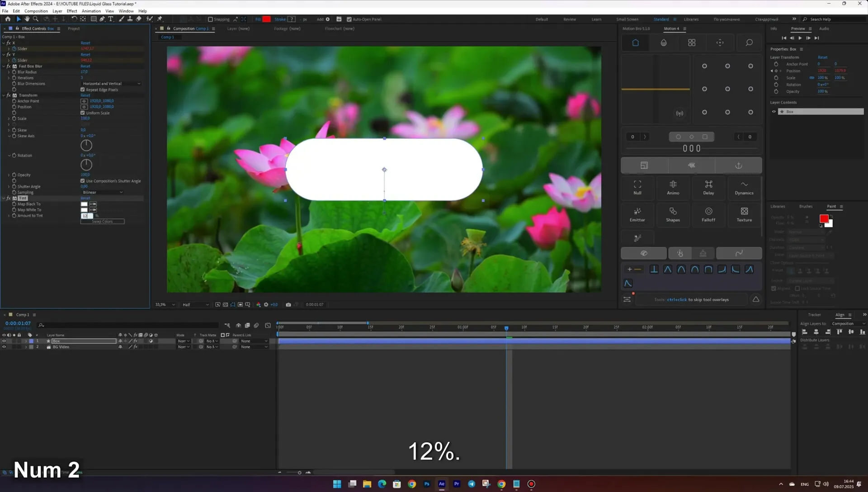
Task: Open Blur Dimensions dropdown
Action: [111, 84]
